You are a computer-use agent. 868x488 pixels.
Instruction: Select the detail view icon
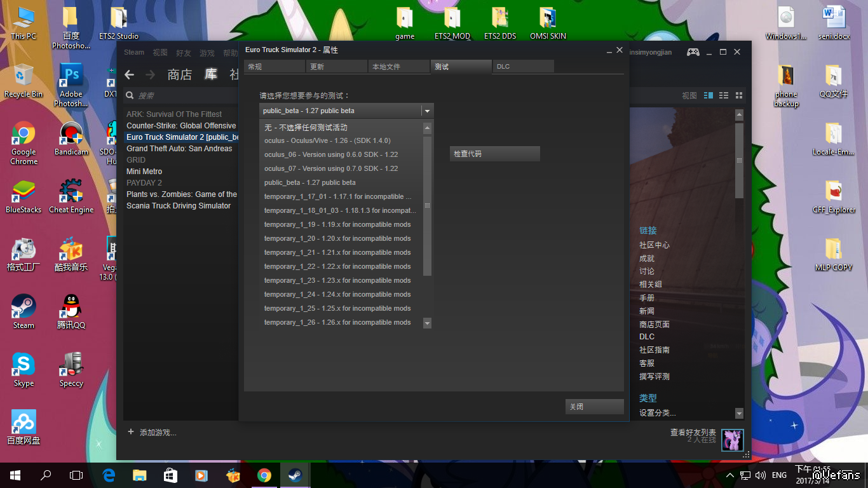point(709,95)
